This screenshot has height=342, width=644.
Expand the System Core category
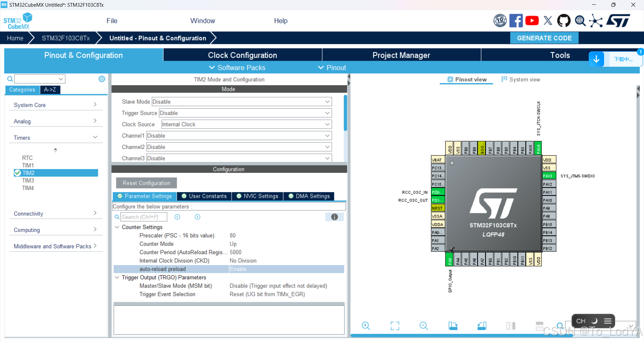[x=56, y=105]
